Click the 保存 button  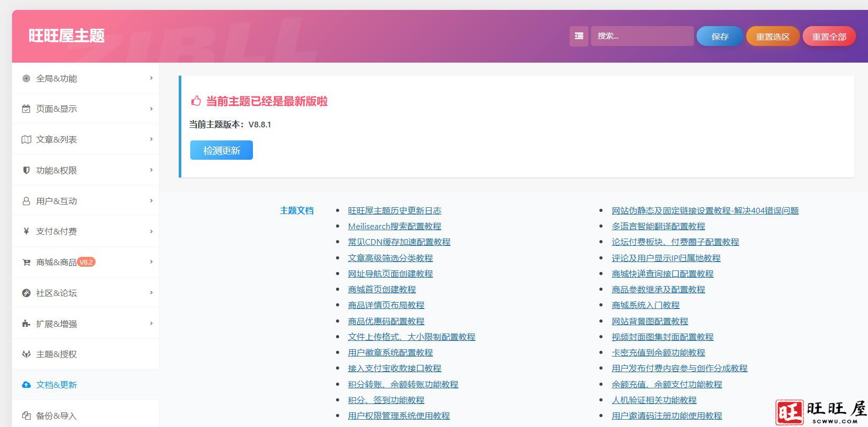click(x=720, y=36)
